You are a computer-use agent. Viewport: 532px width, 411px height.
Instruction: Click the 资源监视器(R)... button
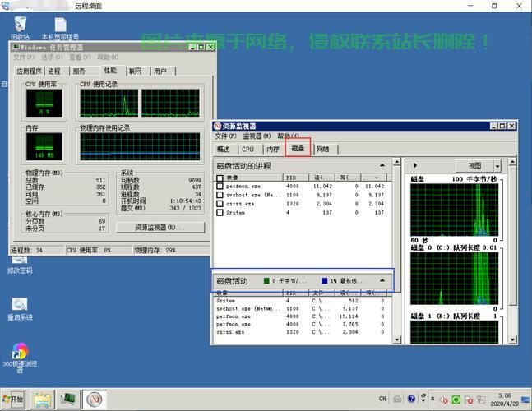point(160,228)
